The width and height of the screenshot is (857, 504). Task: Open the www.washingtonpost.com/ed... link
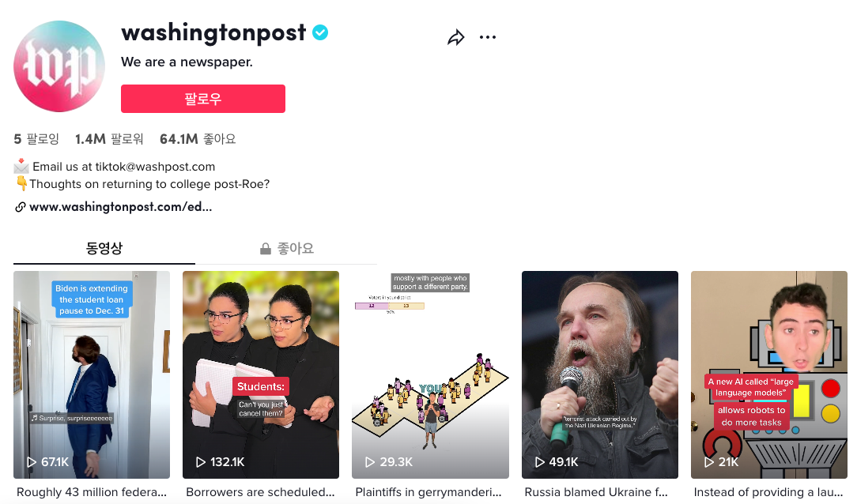(x=120, y=207)
